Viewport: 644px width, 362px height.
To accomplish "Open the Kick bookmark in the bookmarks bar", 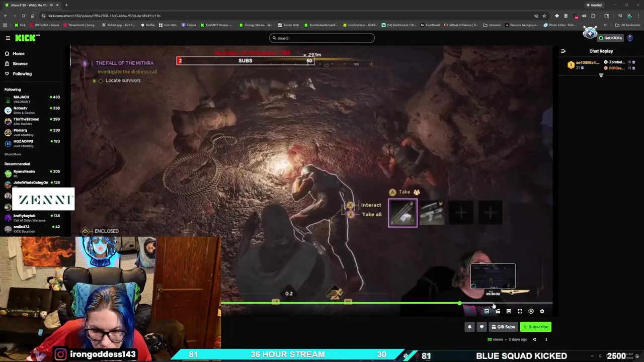I will [x=20, y=25].
